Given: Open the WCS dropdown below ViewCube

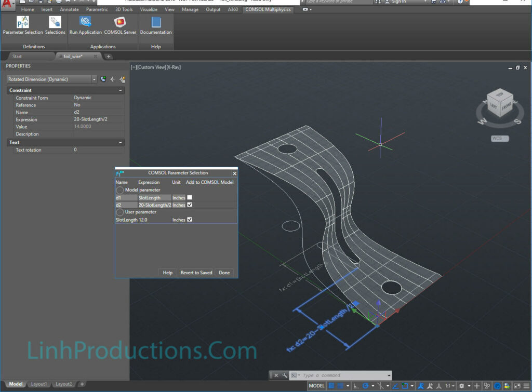Looking at the screenshot, I should tap(500, 138).
